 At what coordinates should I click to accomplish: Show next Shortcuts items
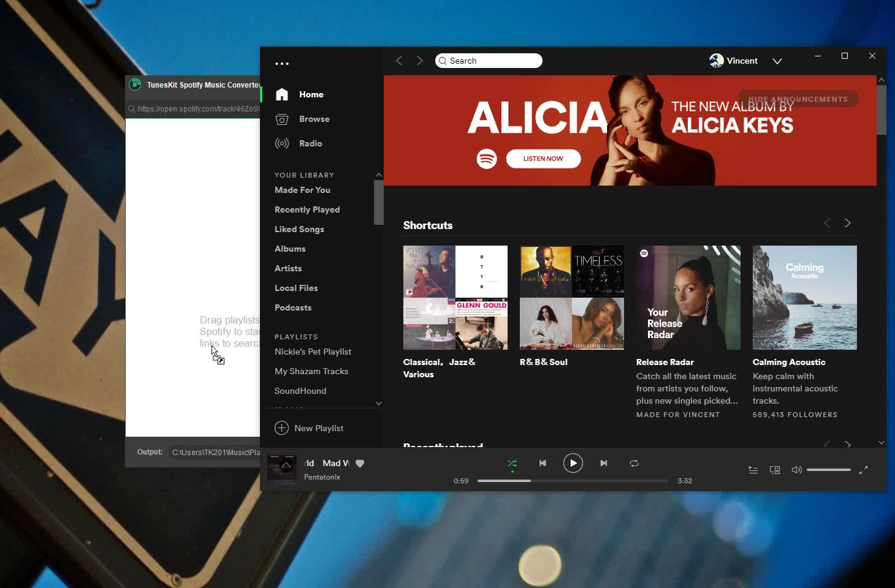tap(848, 223)
